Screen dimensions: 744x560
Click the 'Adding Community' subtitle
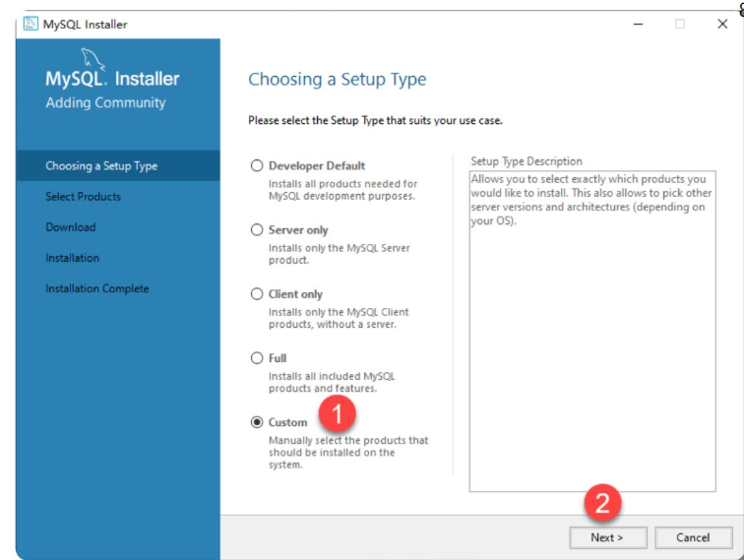coord(106,102)
